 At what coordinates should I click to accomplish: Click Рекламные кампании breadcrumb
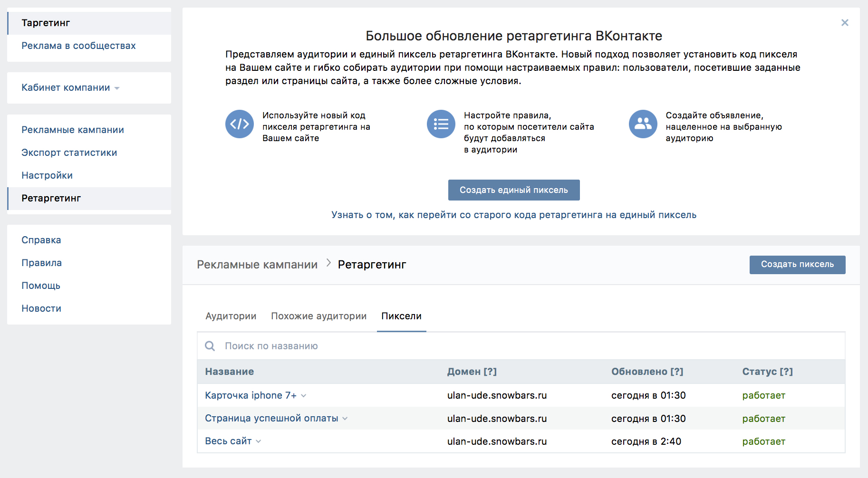pyautogui.click(x=257, y=265)
